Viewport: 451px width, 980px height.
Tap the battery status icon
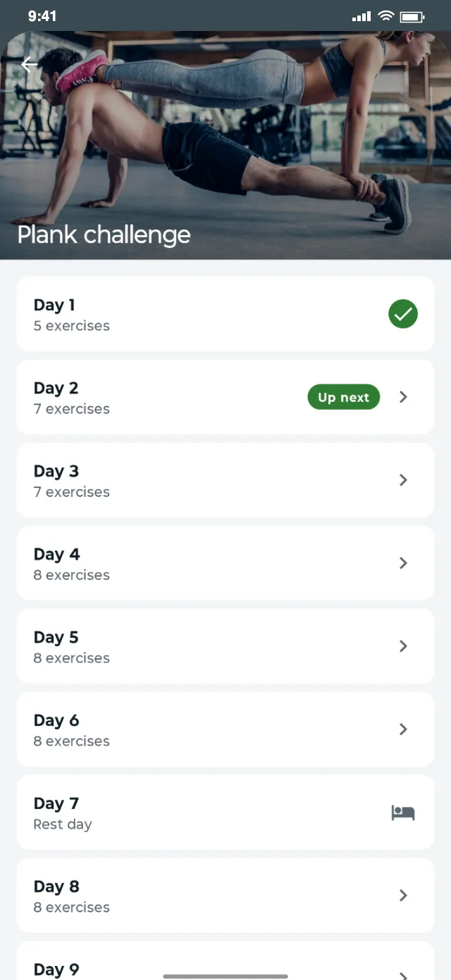tap(412, 16)
